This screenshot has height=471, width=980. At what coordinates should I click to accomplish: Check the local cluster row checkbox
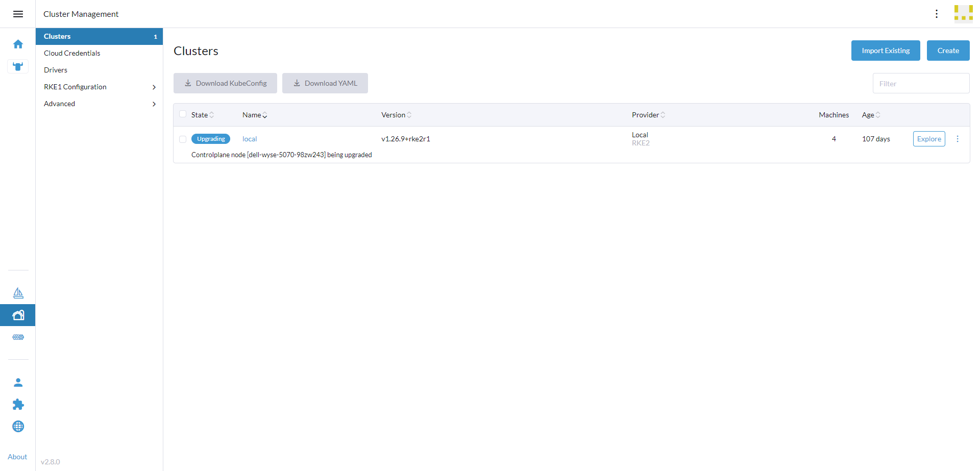183,139
